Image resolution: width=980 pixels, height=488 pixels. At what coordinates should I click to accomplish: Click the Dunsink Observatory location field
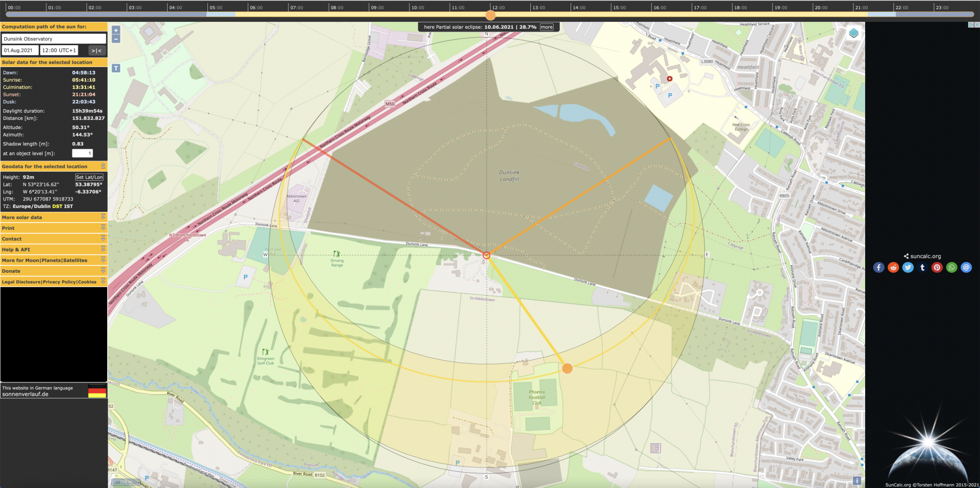tap(54, 39)
